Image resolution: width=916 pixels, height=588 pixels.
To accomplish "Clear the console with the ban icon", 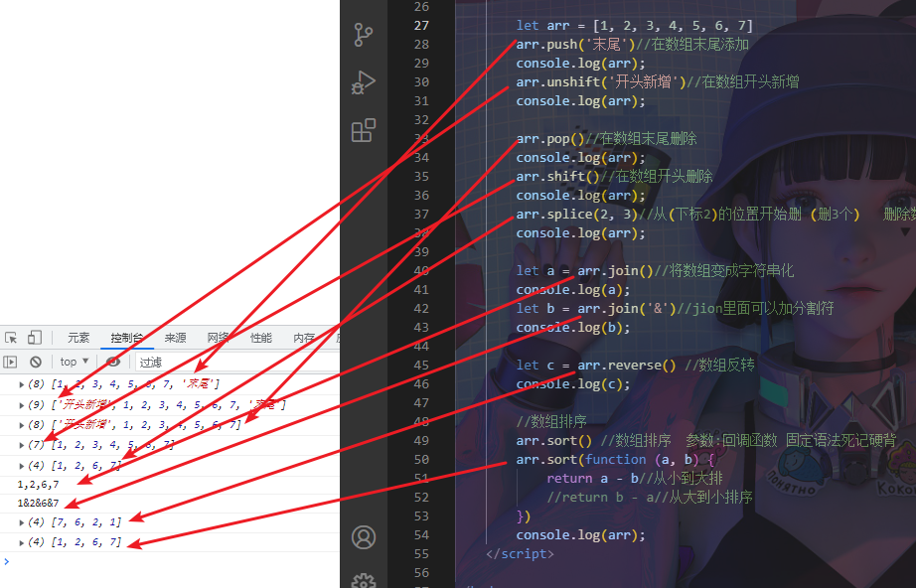I will click(36, 362).
